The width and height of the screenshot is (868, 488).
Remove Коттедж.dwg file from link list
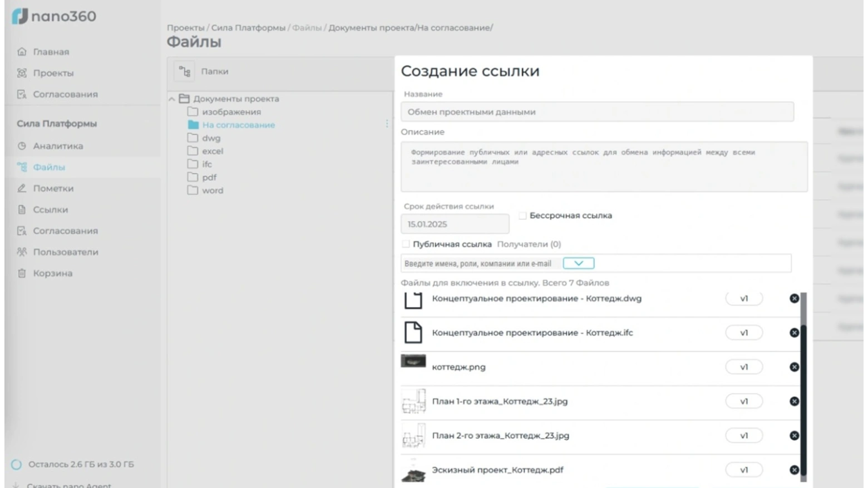tap(794, 299)
